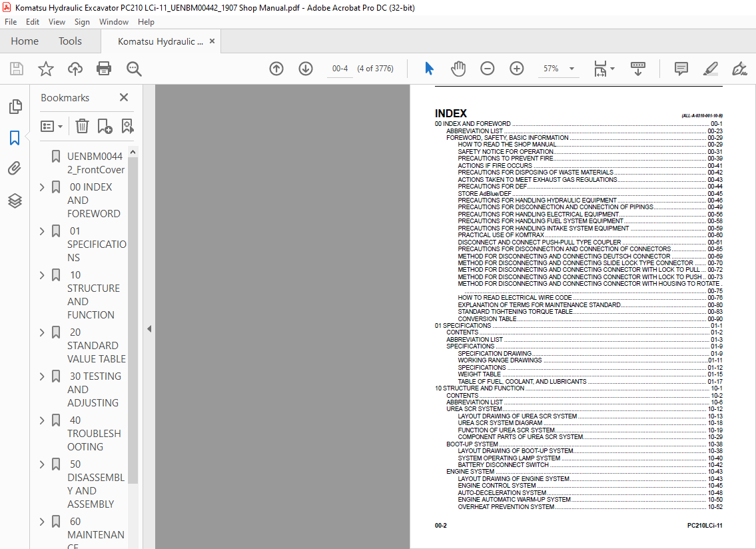Open the Window menu
The width and height of the screenshot is (756, 549).
[x=114, y=22]
